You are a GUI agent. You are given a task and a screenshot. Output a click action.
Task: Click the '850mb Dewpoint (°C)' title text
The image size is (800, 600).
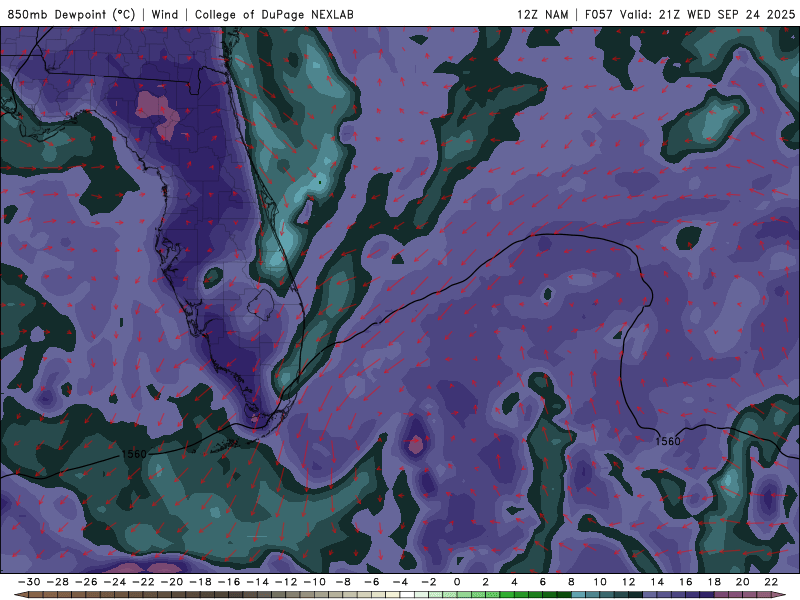pyautogui.click(x=71, y=14)
